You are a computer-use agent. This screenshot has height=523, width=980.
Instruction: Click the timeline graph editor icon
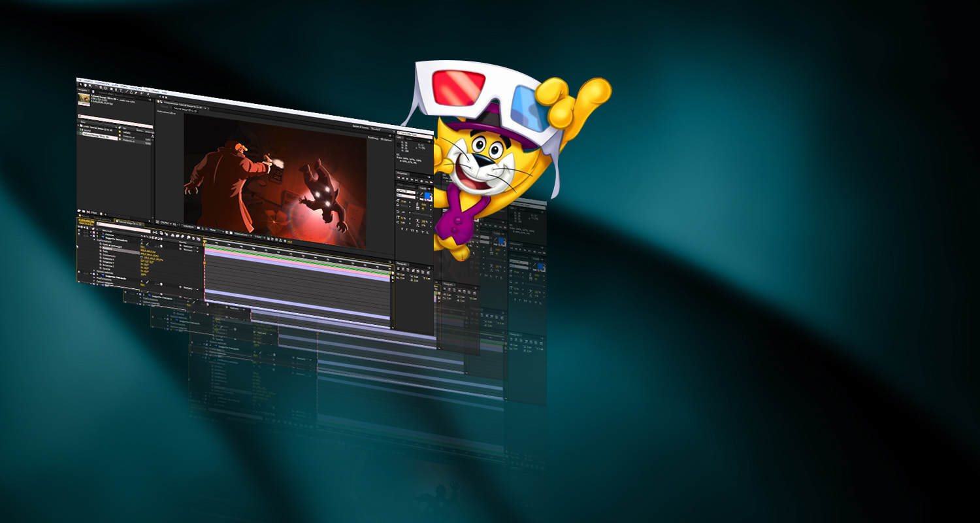pyautogui.click(x=198, y=239)
